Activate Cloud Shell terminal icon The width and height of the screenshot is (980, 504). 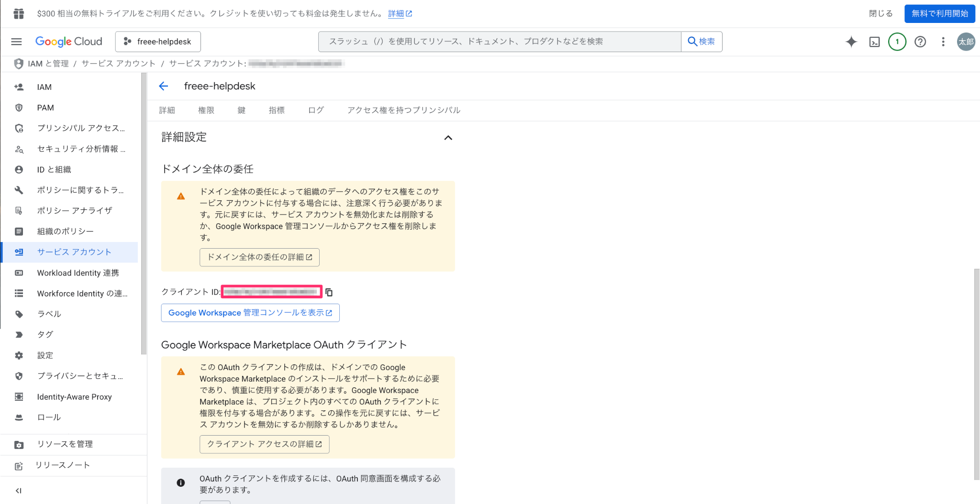pos(874,42)
